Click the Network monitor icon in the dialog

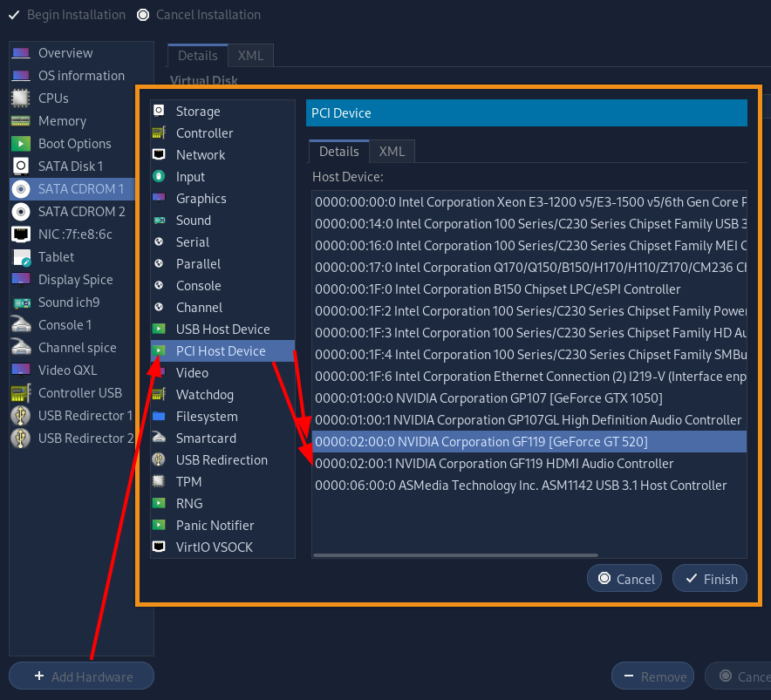coord(159,154)
